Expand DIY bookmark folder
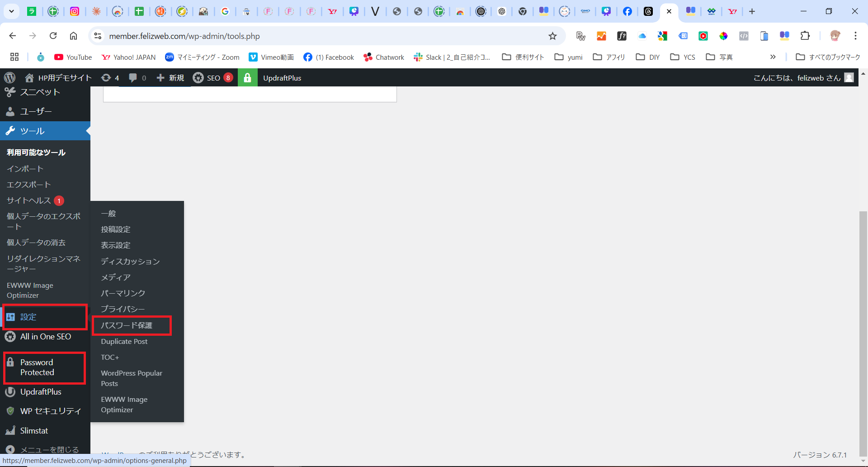 click(648, 57)
